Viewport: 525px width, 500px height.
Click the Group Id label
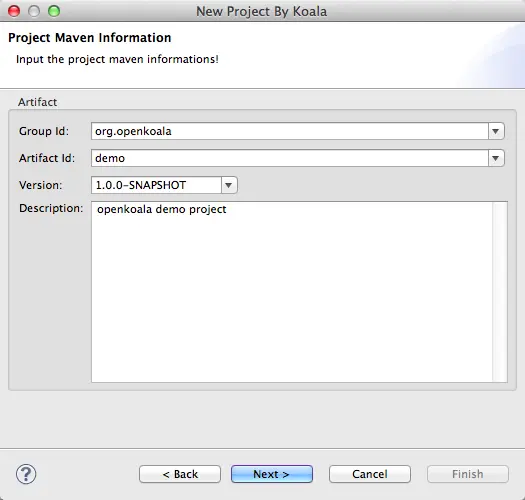(44, 131)
